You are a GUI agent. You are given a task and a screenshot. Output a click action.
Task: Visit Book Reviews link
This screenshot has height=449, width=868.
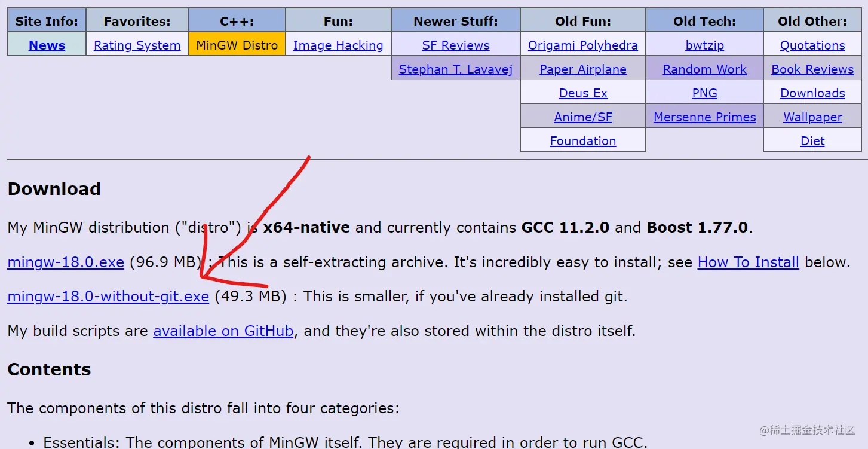[812, 69]
